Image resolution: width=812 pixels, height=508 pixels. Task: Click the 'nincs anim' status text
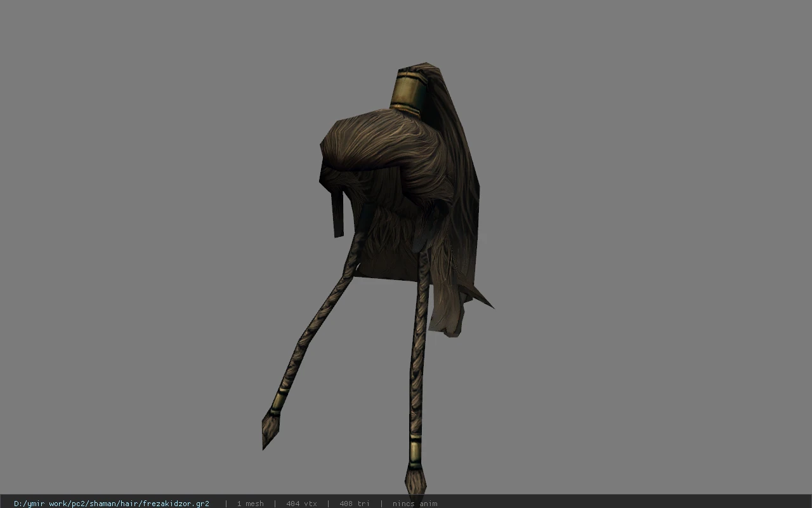point(415,504)
